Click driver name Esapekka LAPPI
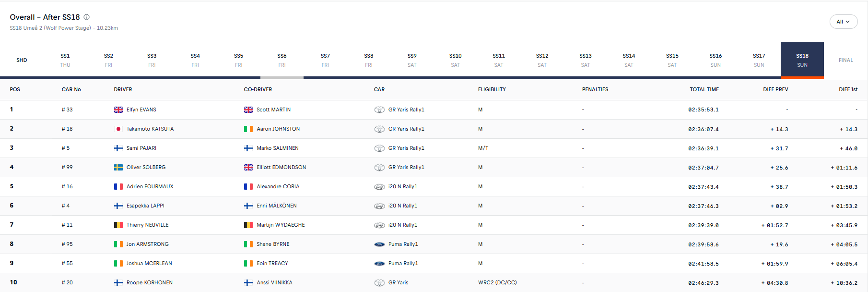 [145, 206]
